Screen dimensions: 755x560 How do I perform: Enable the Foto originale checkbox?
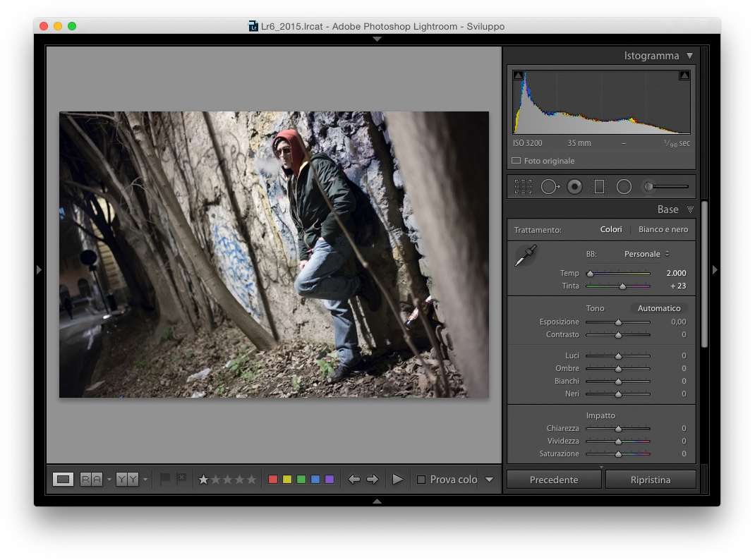tap(517, 161)
